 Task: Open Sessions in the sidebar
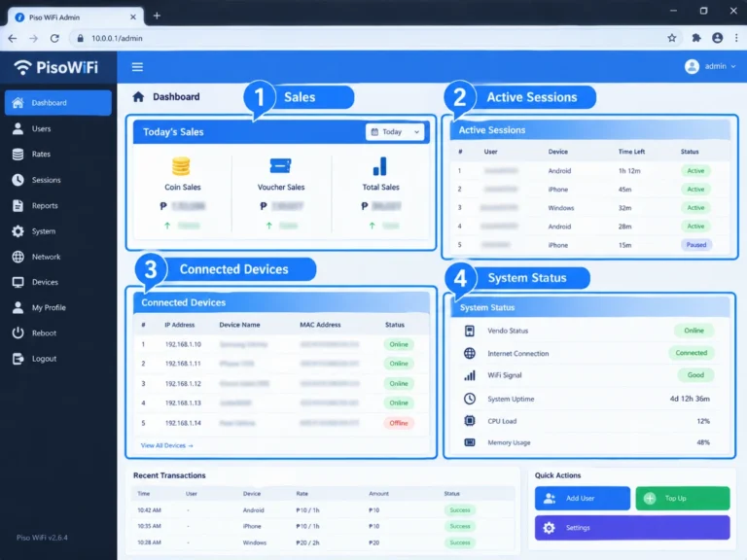click(x=58, y=180)
